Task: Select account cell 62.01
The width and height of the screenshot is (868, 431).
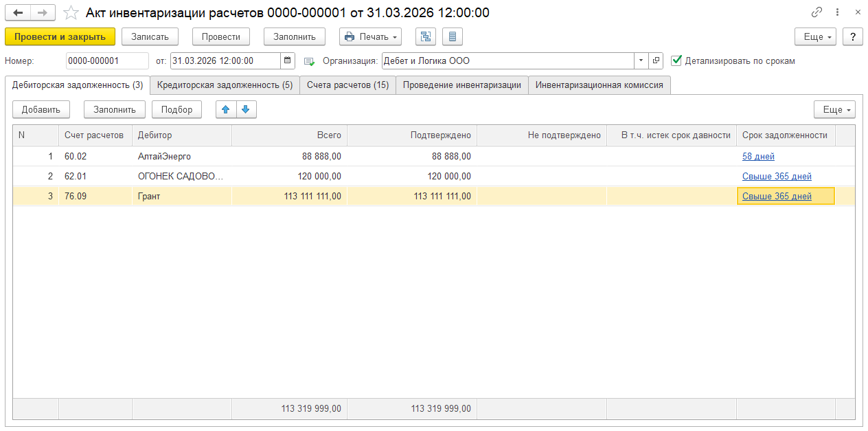Action: (95, 177)
